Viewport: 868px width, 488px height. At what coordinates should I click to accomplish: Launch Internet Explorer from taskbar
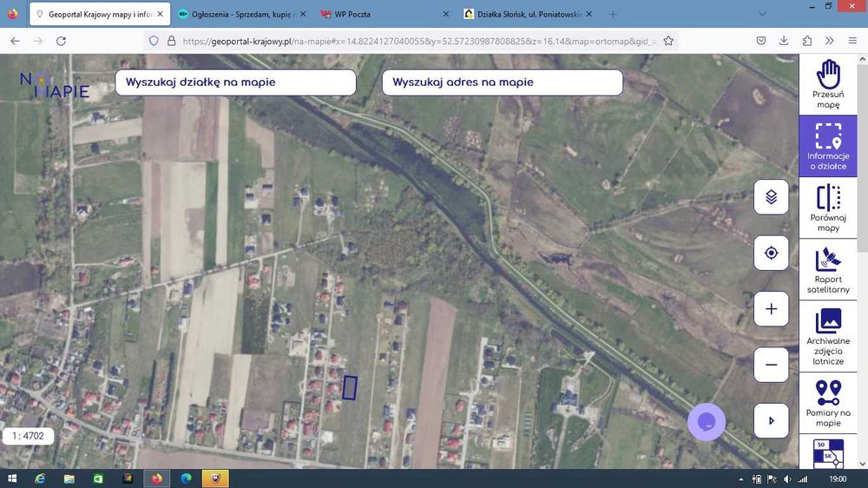click(40, 478)
